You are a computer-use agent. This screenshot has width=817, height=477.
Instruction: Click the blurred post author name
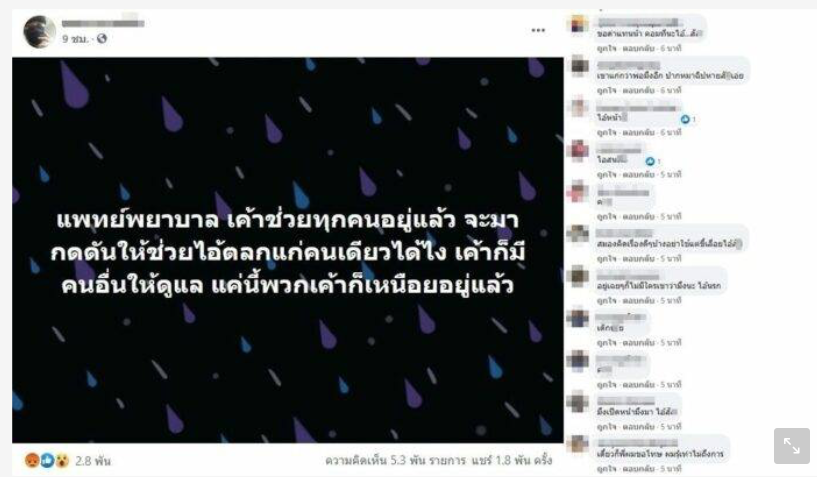(x=103, y=23)
